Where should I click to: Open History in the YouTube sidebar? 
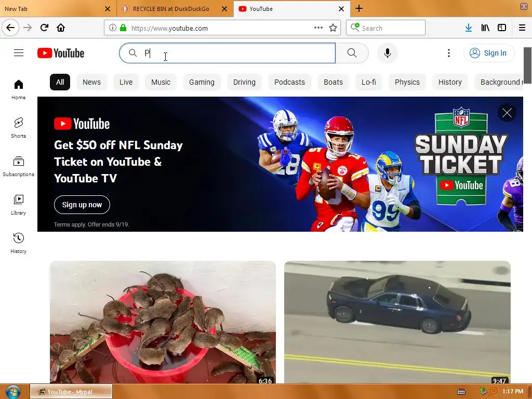(x=18, y=243)
